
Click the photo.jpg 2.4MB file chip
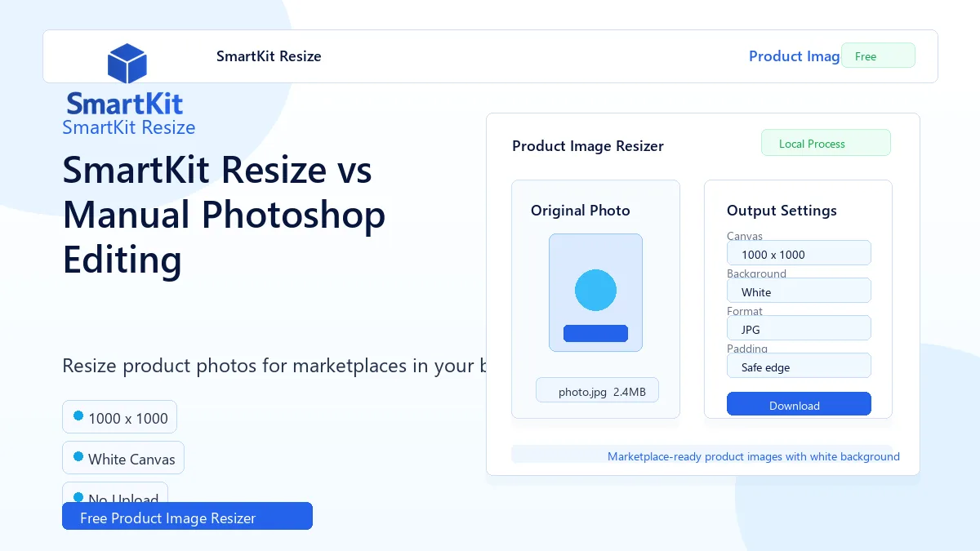pyautogui.click(x=597, y=390)
